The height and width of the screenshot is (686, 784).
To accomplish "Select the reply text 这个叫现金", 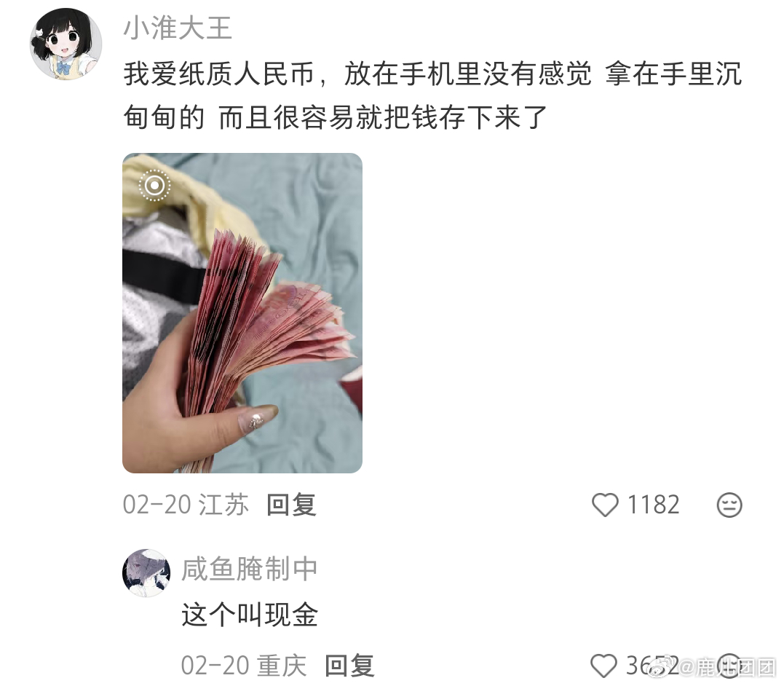I will tap(250, 615).
